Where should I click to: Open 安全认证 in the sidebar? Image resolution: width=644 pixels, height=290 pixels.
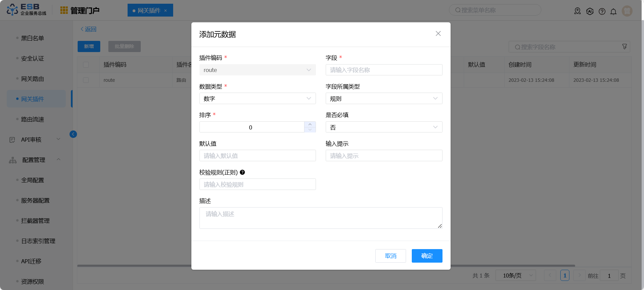(32, 58)
